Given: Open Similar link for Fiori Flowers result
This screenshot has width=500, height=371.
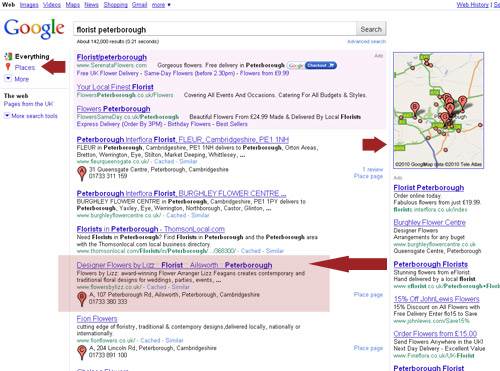Looking at the screenshot, I should (174, 340).
